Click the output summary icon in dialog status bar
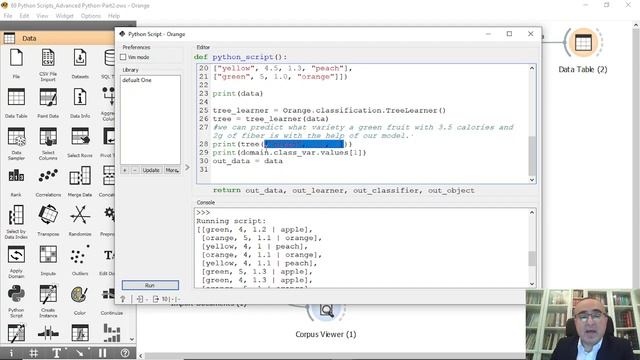This screenshot has width=640, height=360. 156,299
